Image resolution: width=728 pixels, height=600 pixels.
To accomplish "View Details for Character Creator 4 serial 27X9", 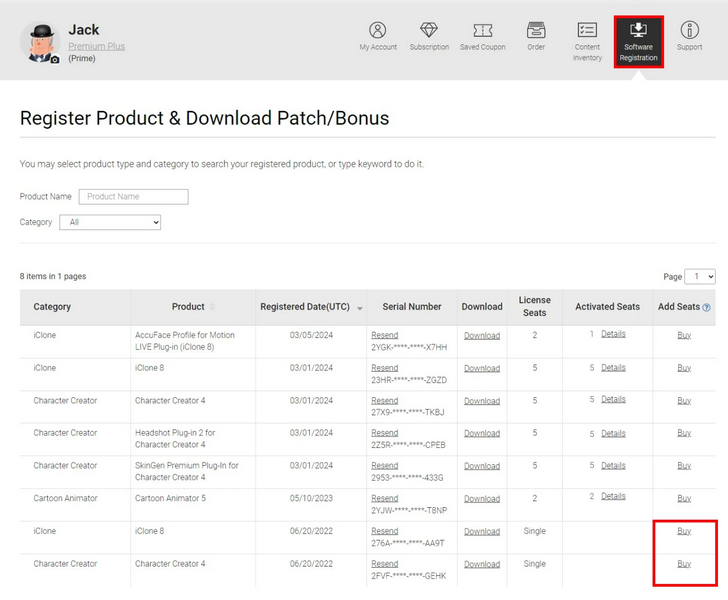I will tap(613, 399).
